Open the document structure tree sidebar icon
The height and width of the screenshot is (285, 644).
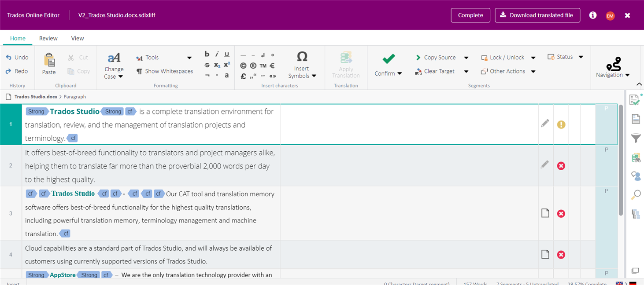(x=636, y=214)
